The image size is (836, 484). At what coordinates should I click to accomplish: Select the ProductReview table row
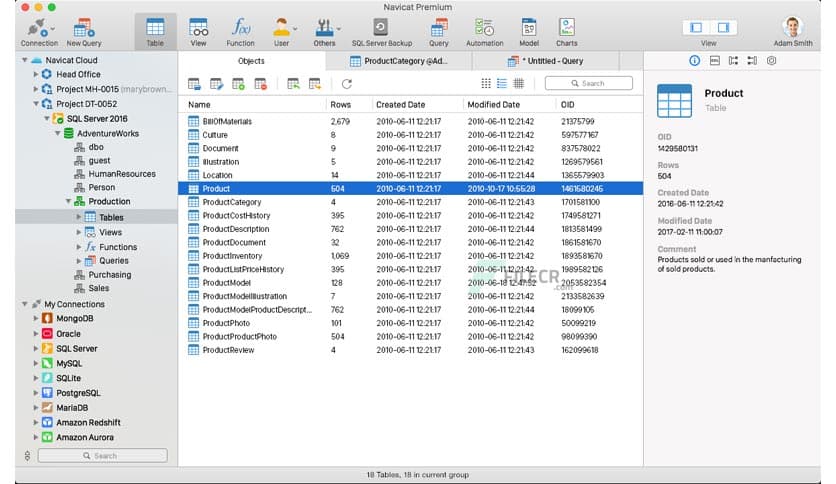(x=410, y=350)
